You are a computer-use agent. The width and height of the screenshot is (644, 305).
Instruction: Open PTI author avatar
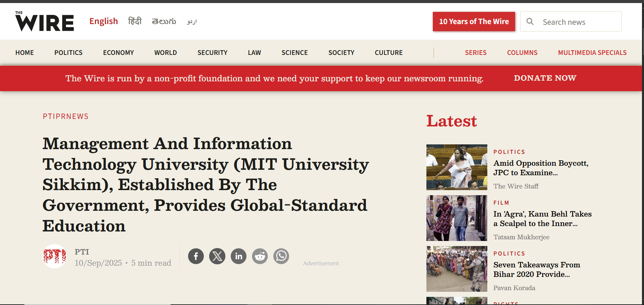[x=54, y=256]
